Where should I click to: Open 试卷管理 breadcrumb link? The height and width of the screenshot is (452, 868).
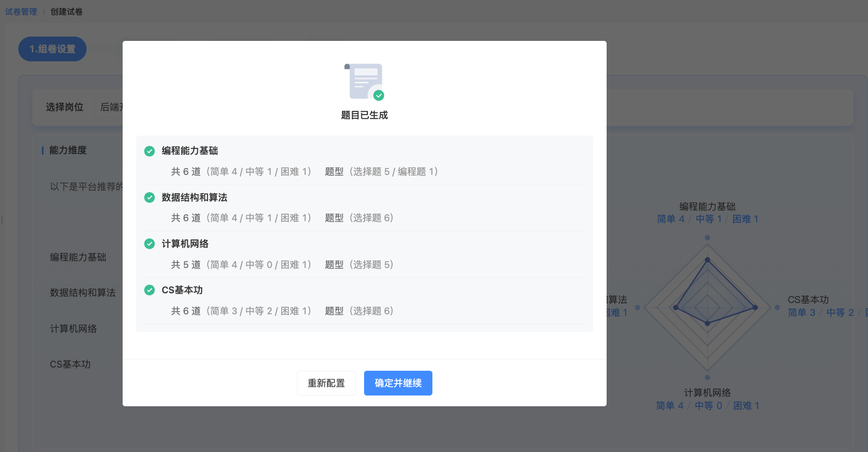click(21, 12)
